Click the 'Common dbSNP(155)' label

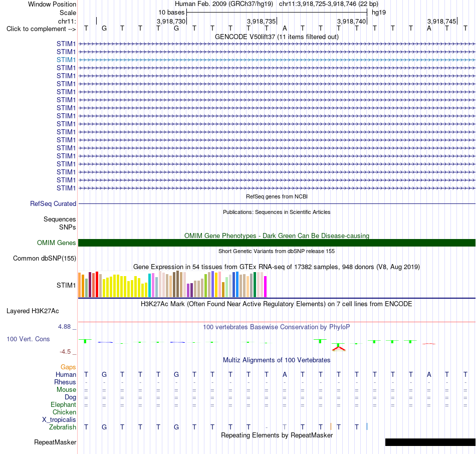pos(44,259)
